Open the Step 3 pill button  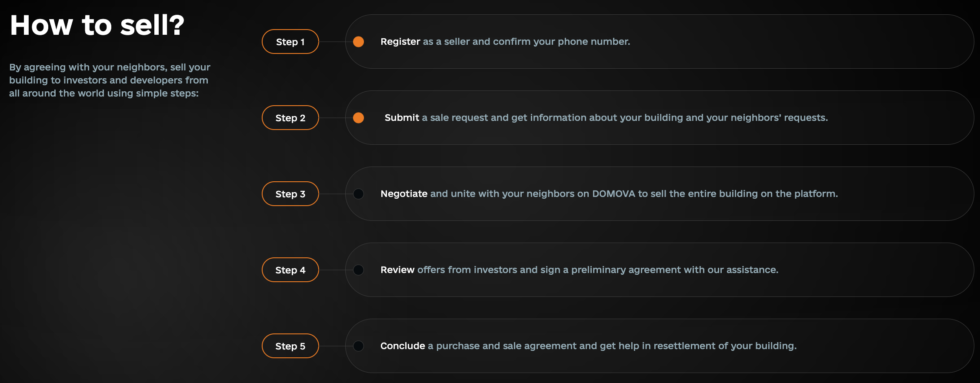point(290,194)
